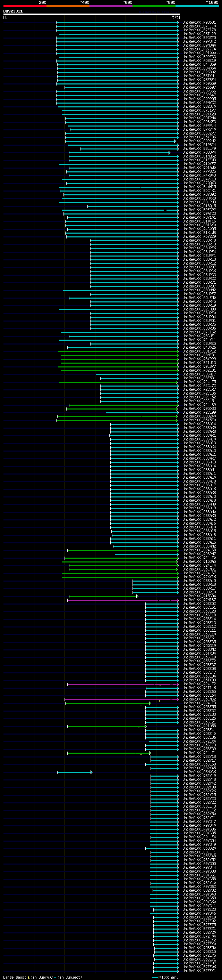Click the UniRef100_Q9SPH7 label
222x980 pixels.
(x=199, y=554)
